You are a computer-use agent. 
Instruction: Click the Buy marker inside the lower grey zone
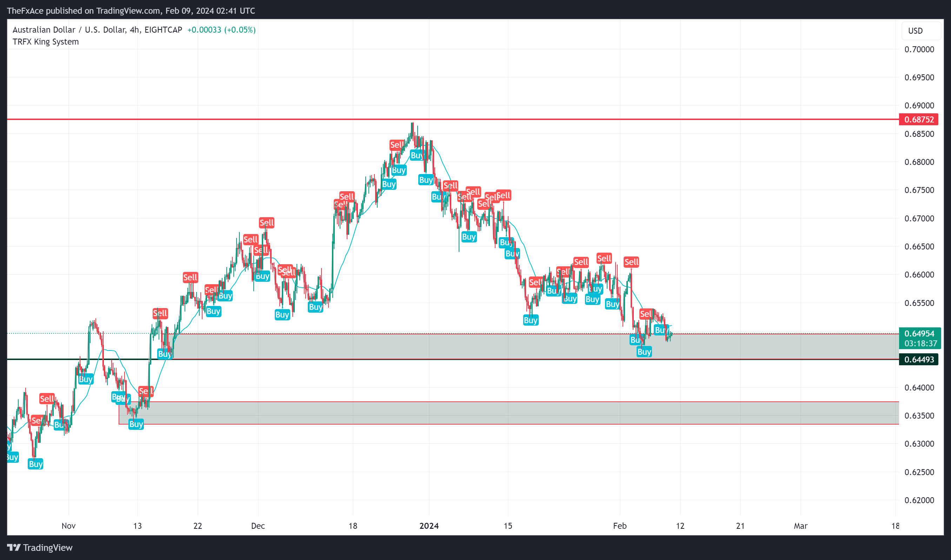point(136,424)
